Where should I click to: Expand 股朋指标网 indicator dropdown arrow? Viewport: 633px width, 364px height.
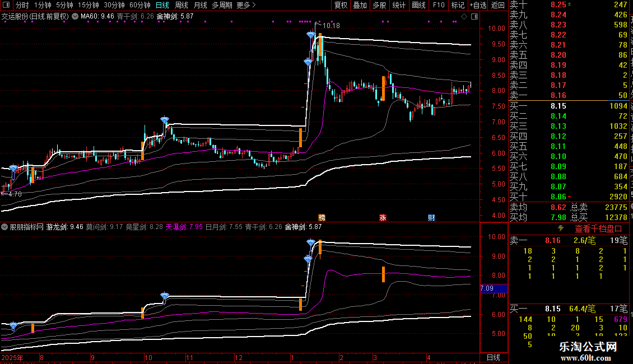coord(4,227)
